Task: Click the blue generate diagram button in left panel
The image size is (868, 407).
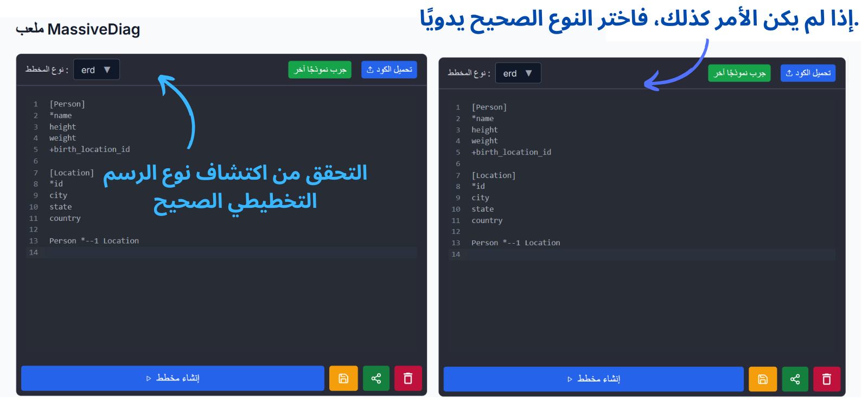Action: click(x=173, y=378)
